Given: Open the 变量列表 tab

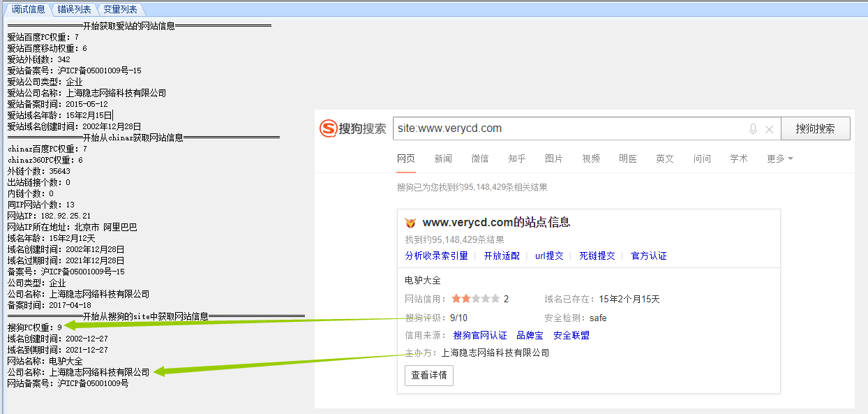Looking at the screenshot, I should point(120,9).
